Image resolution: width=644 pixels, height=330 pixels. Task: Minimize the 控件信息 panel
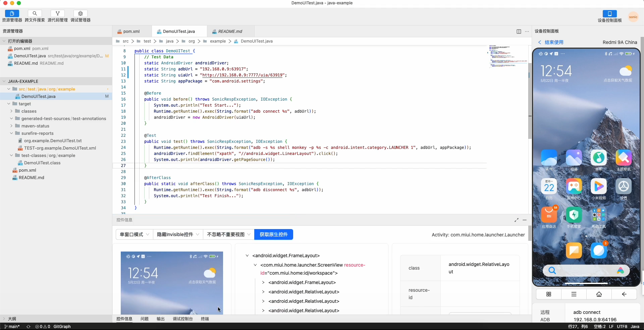click(x=525, y=220)
